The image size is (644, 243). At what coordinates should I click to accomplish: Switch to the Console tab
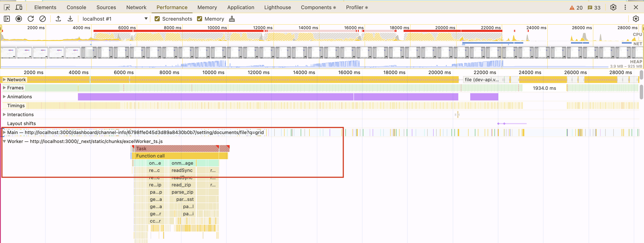(x=76, y=7)
